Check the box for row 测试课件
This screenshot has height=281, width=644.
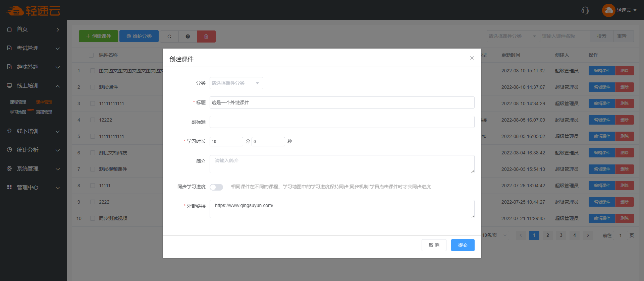coord(93,87)
